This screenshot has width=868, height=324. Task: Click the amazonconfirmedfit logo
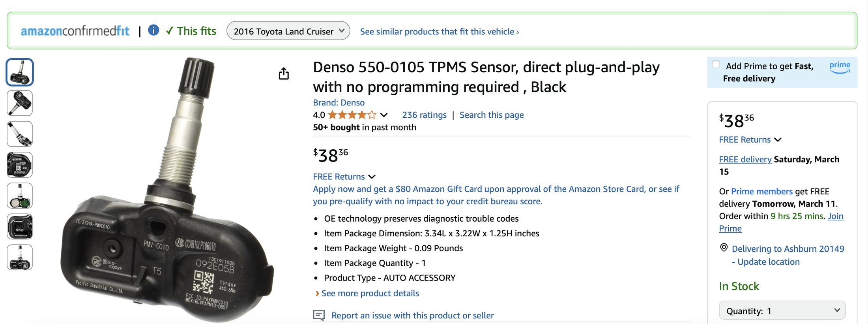click(x=75, y=31)
